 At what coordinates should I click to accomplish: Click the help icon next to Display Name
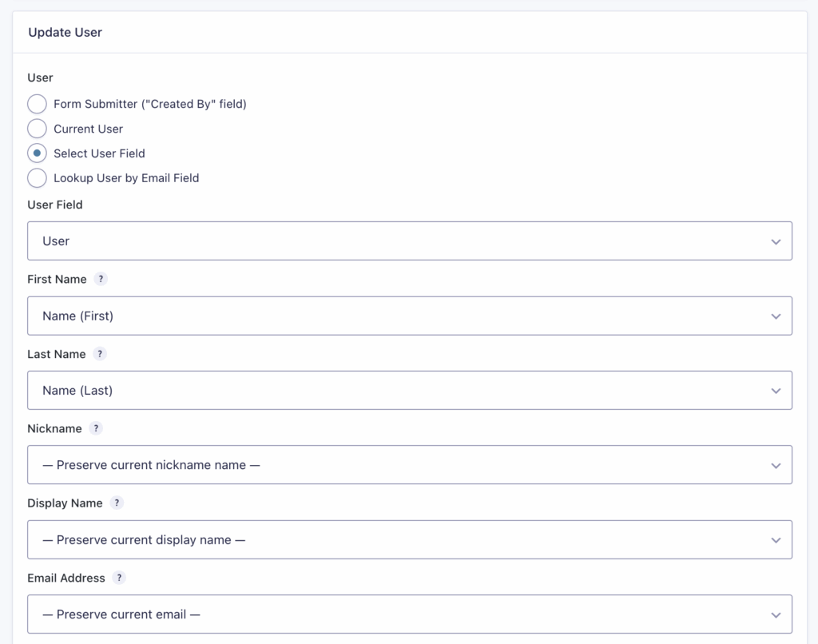pyautogui.click(x=117, y=503)
